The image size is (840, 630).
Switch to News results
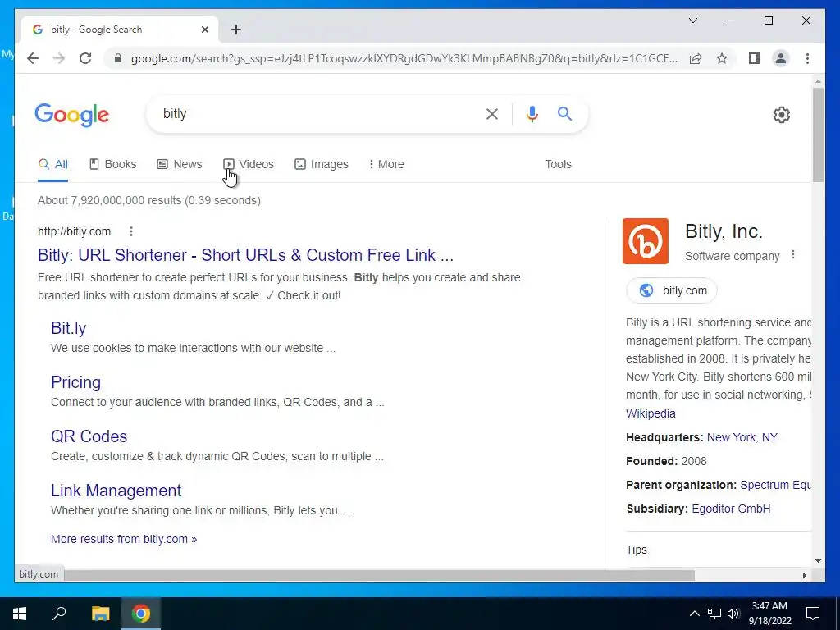180,164
